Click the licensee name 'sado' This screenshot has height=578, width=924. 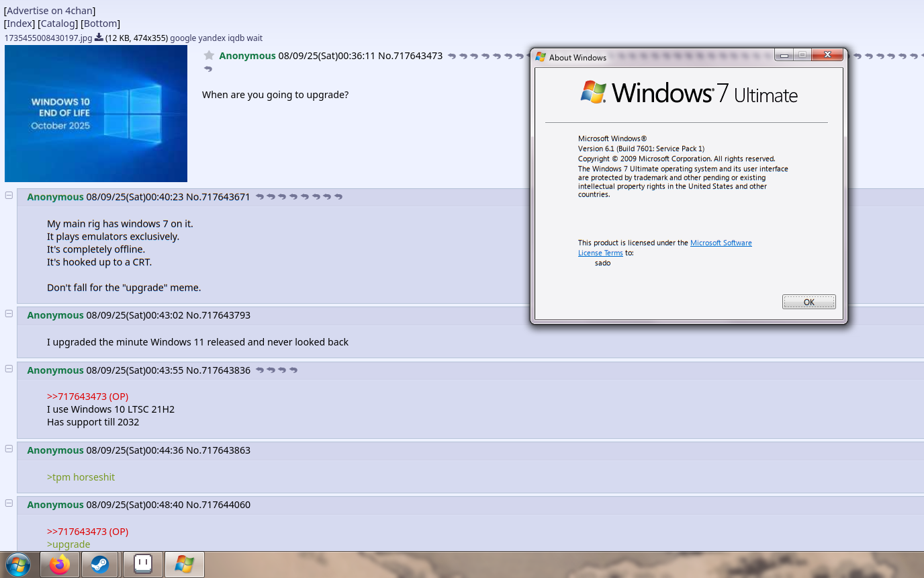(603, 263)
